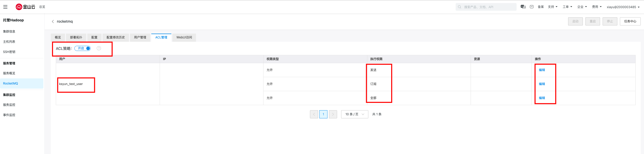Switch to the 配置修改历史 tab
644x154 pixels.
[116, 37]
